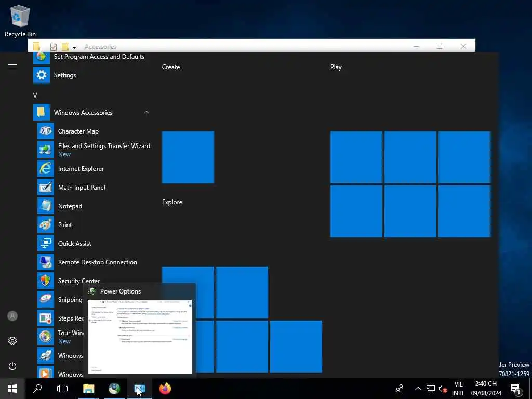Viewport: 532px width, 399px height.
Task: Open the Action Center notifications
Action: click(516, 389)
